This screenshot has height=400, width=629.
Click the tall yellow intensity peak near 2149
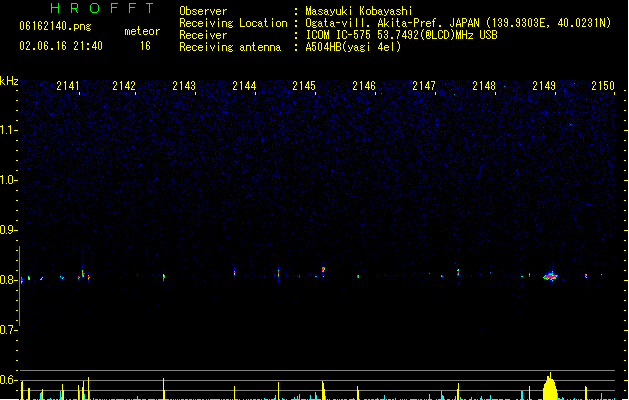(x=550, y=387)
